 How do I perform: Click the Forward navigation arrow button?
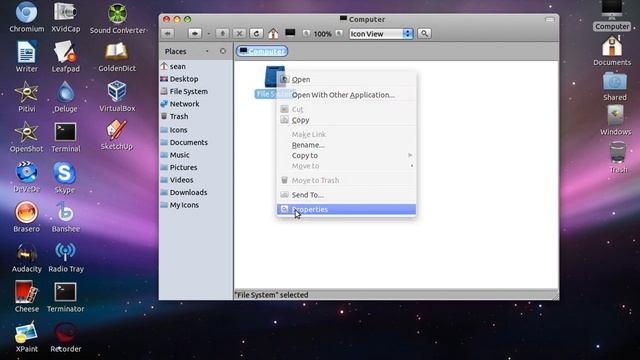(195, 33)
